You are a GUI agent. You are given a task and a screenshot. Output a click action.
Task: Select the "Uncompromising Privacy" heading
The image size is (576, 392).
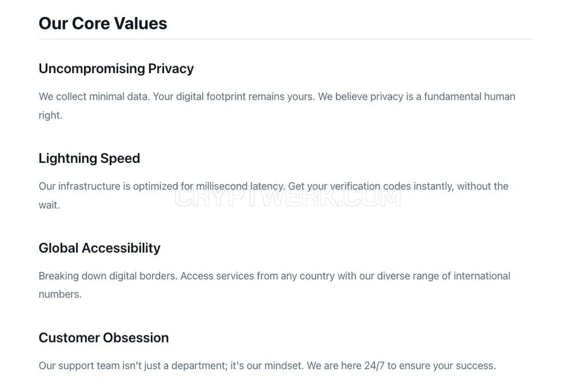coord(116,69)
